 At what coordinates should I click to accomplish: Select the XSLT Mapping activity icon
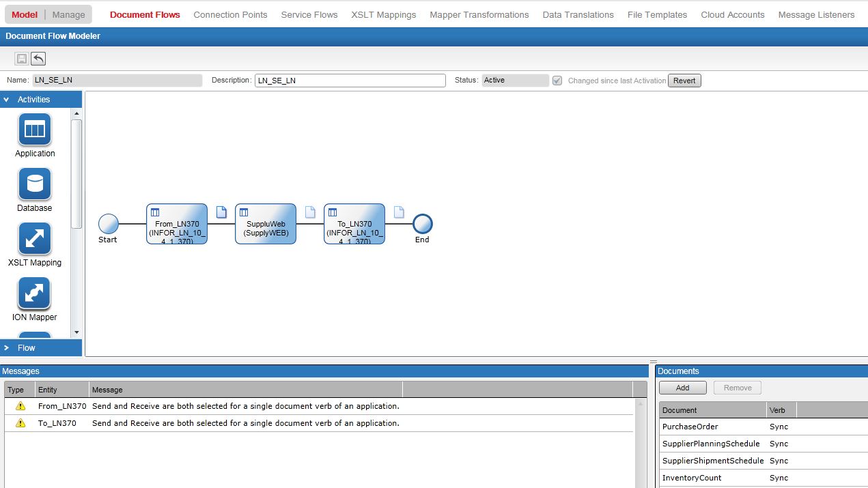click(x=34, y=240)
